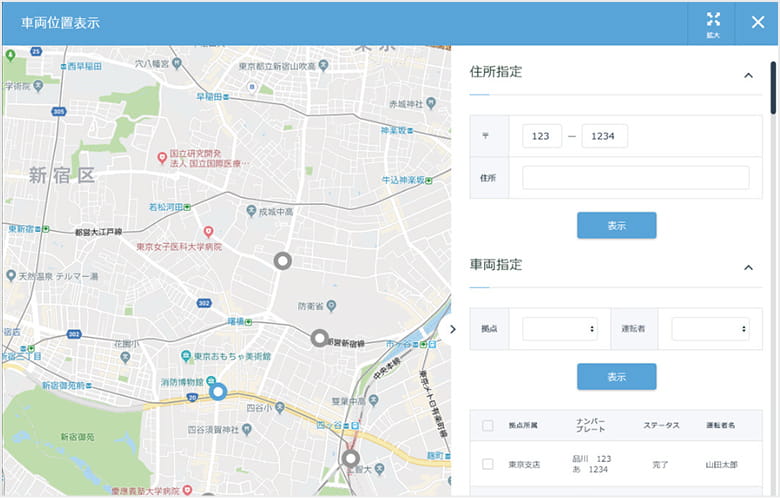The image size is (780, 498).
Task: Click the 完了 status cell
Action: pos(660,464)
